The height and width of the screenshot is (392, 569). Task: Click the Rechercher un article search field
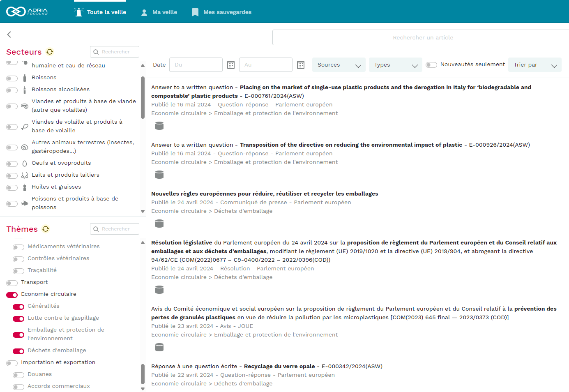point(422,37)
